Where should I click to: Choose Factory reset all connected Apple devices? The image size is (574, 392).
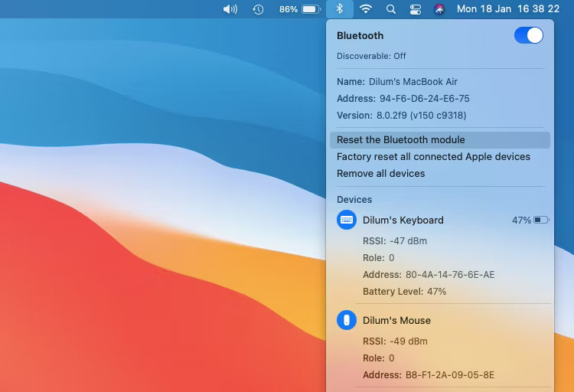pos(433,156)
